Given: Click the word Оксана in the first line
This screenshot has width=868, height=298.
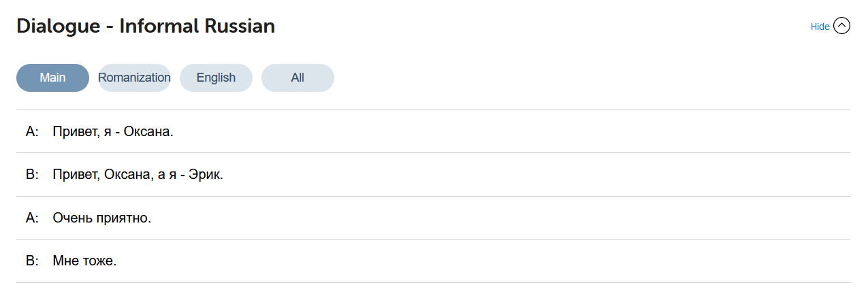Looking at the screenshot, I should pyautogui.click(x=148, y=131).
